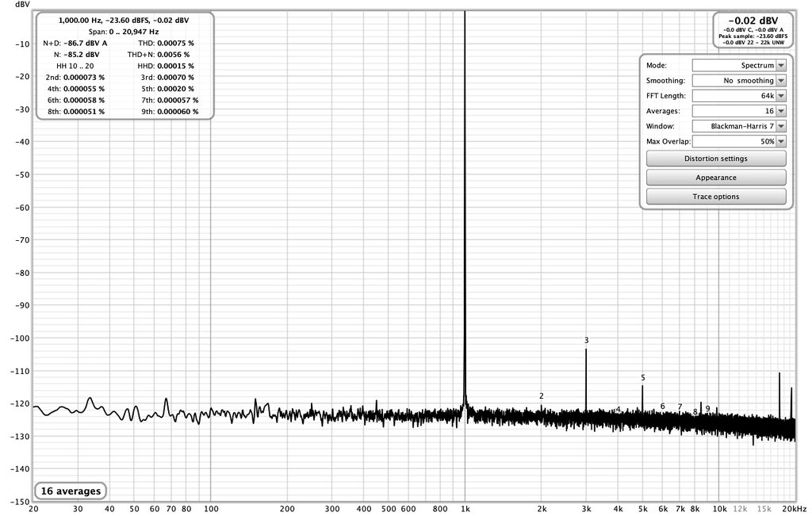Click the 9th: 0.000060 % harmonic value

pos(170,111)
